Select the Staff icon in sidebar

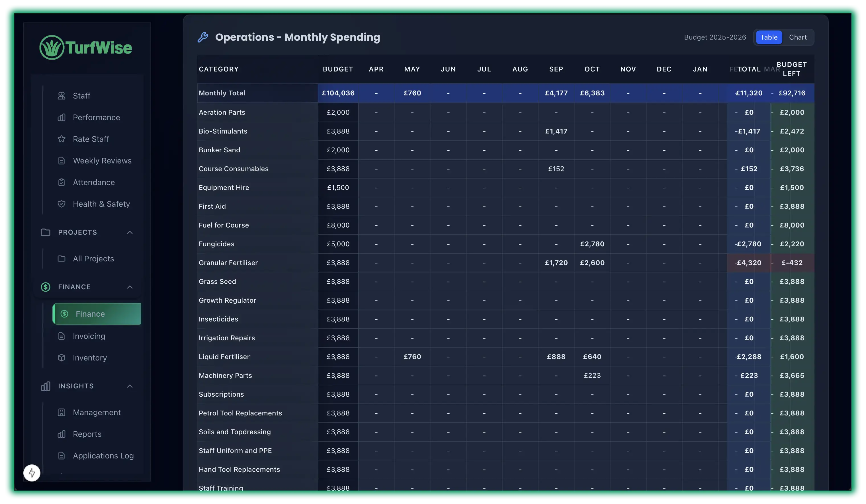click(62, 95)
